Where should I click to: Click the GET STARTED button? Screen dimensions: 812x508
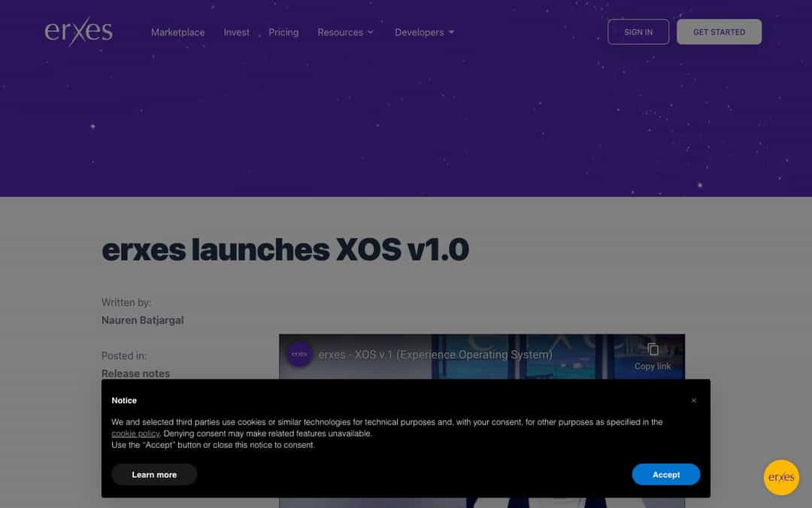(719, 32)
